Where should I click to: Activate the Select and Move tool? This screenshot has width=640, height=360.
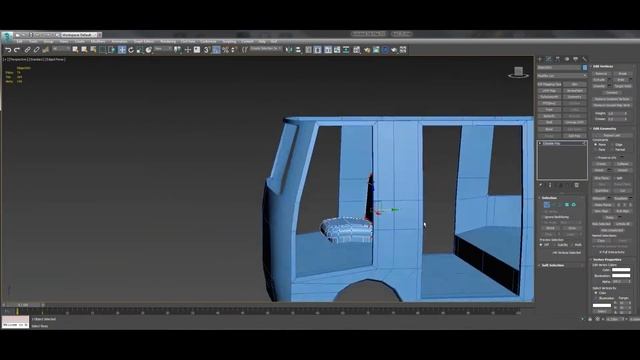122,50
